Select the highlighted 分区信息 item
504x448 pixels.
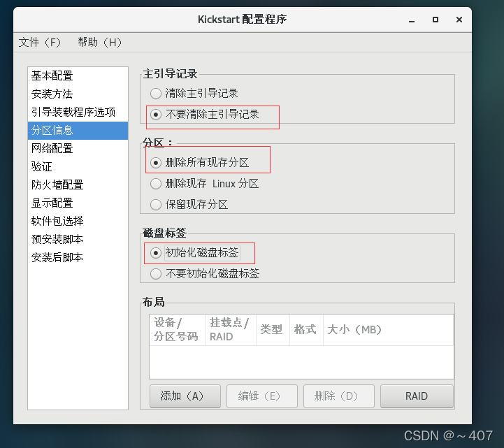[x=78, y=130]
